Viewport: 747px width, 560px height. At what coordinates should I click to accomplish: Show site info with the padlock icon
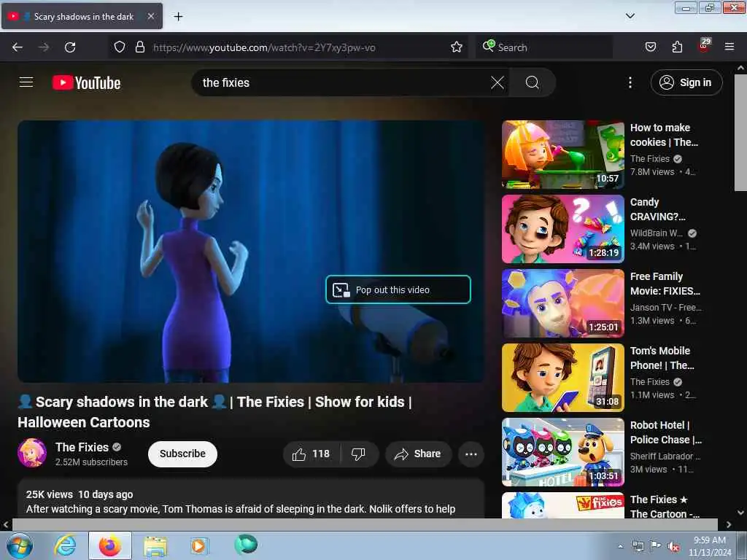coord(139,47)
